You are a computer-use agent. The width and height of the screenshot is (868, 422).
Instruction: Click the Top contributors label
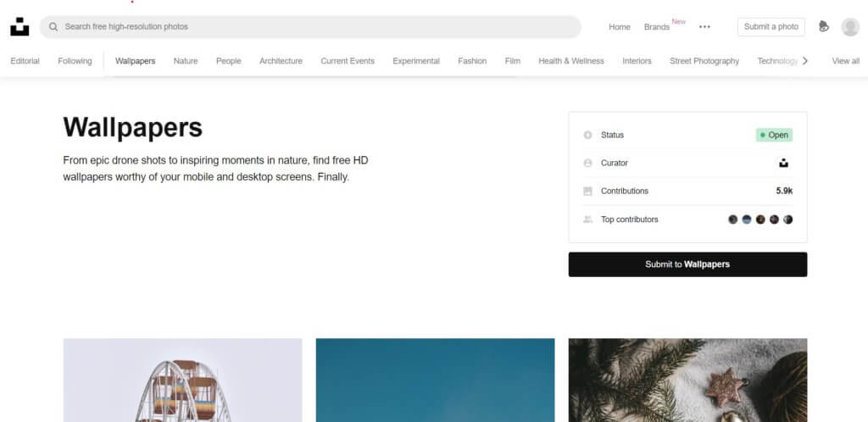pyautogui.click(x=630, y=219)
